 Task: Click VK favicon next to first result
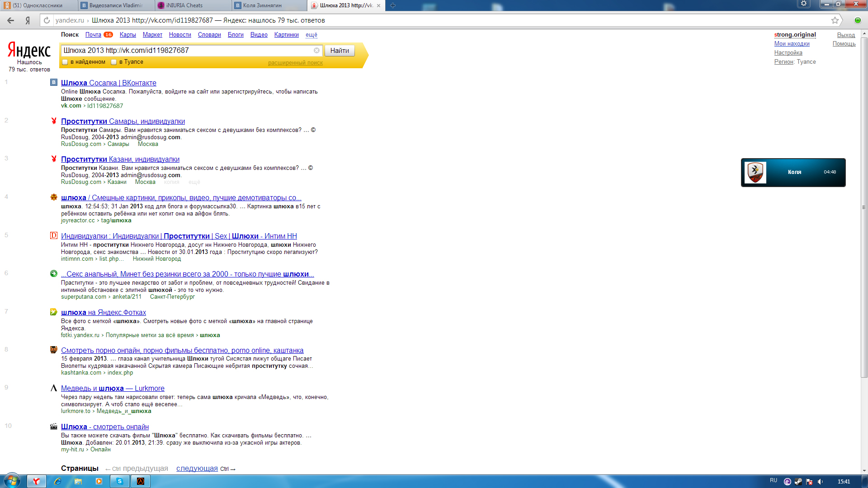54,82
